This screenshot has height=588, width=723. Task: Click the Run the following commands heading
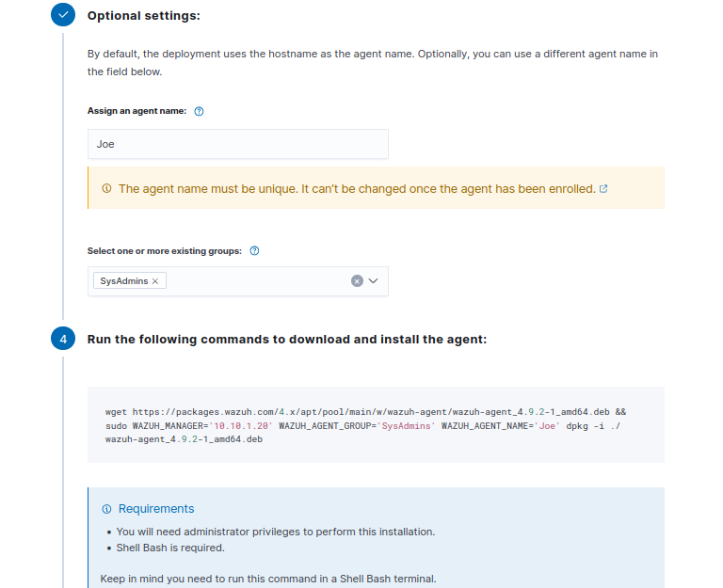[x=286, y=339]
